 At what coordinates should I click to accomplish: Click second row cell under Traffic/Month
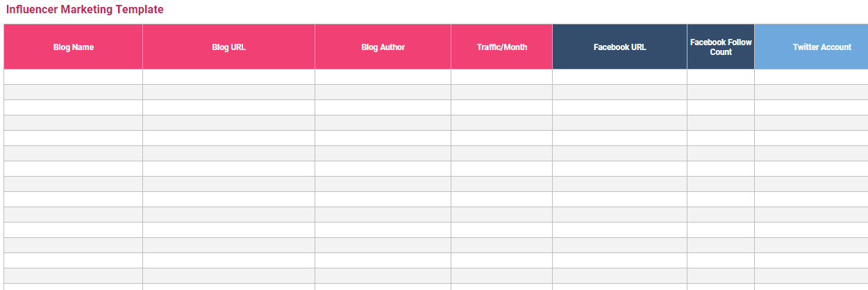(x=501, y=92)
